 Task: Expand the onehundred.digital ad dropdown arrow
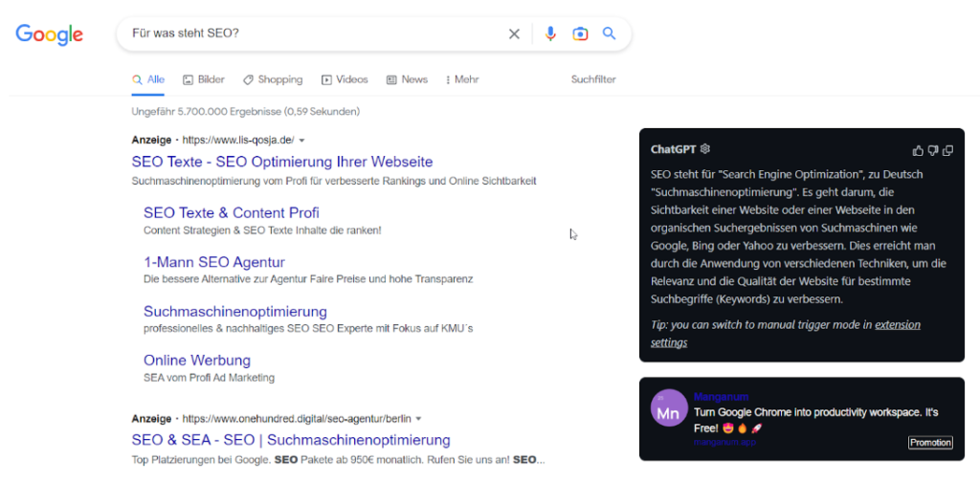[419, 418]
